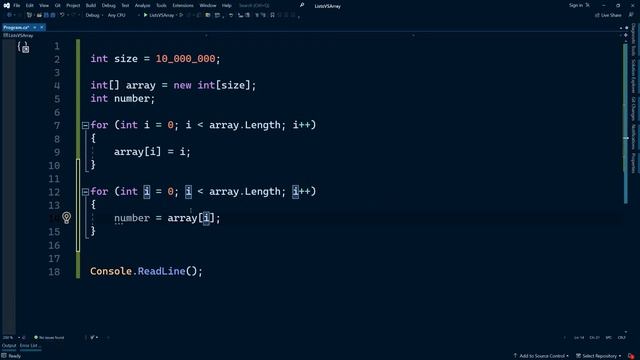The height and width of the screenshot is (360, 640).
Task: Click the number 10_000_000 on line 2
Action: 185,59
